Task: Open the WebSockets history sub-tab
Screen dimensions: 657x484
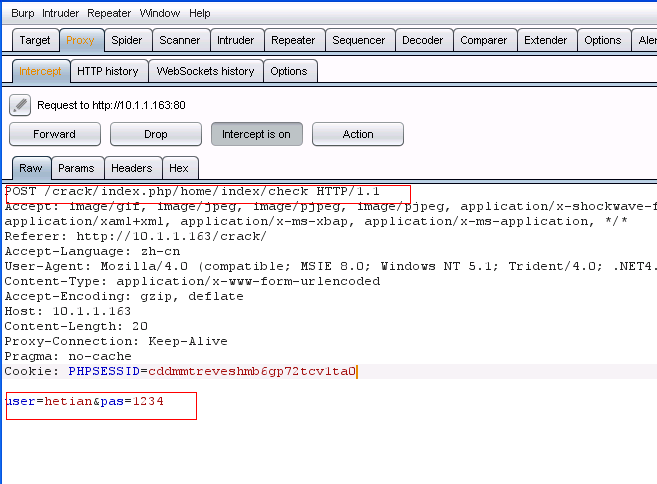Action: [x=206, y=71]
